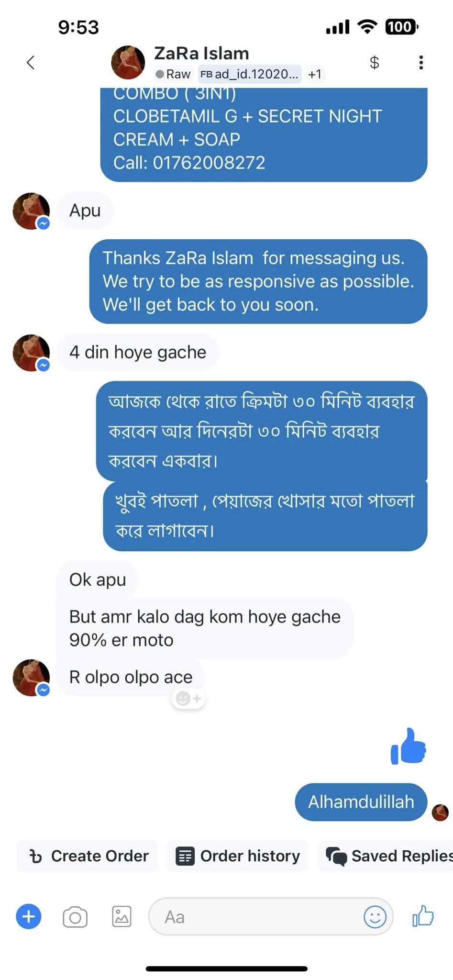Open the photo gallery icon

pyautogui.click(x=122, y=917)
